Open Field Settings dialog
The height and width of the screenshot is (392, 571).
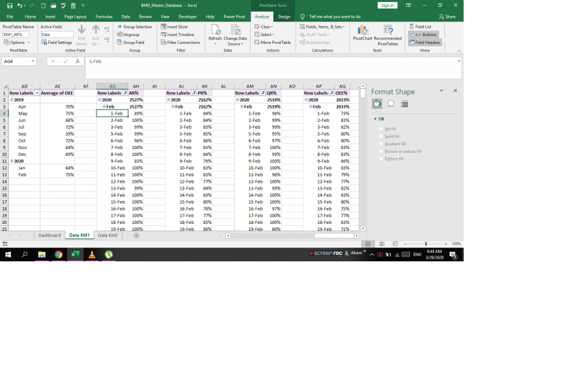(57, 42)
